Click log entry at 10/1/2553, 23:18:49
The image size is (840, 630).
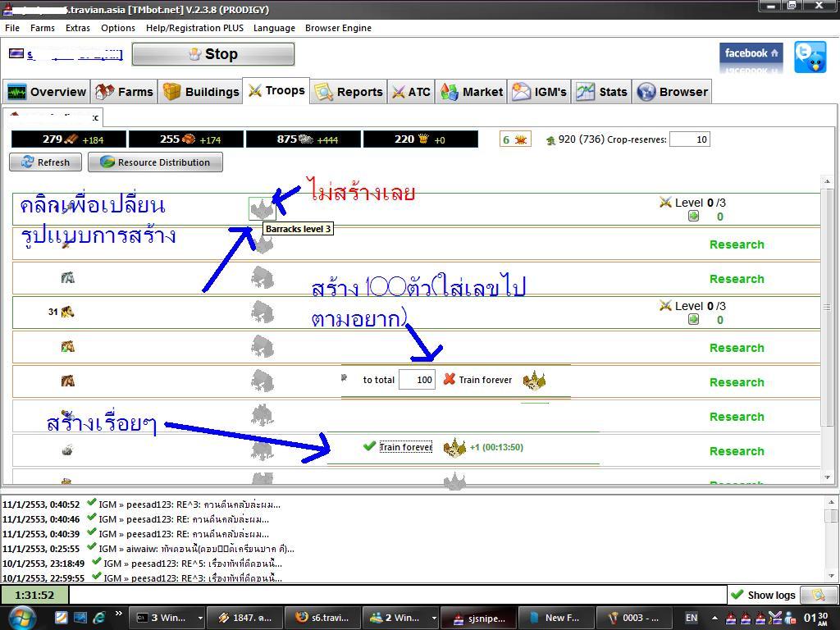pyautogui.click(x=143, y=563)
